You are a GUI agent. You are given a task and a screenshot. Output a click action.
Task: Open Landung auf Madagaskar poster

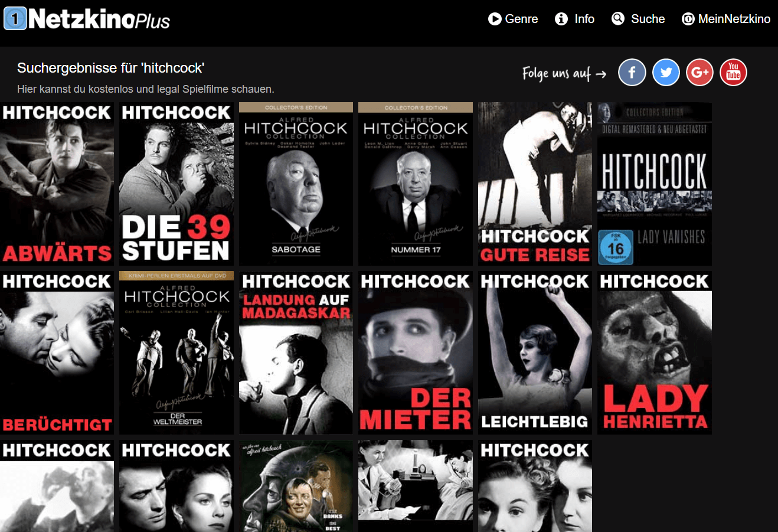pos(296,353)
